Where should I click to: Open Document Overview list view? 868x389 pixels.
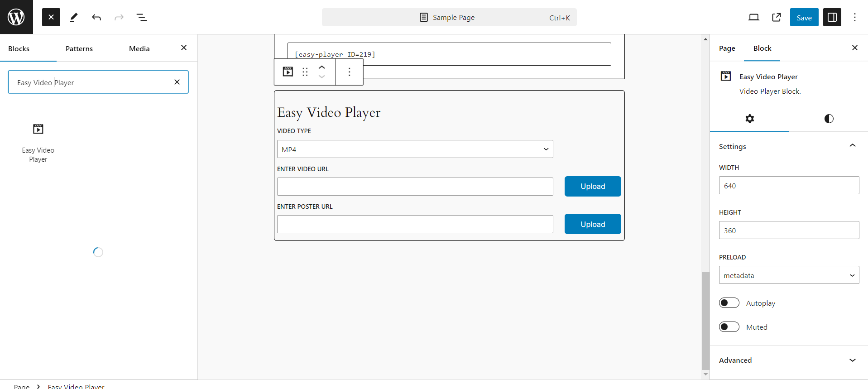pyautogui.click(x=142, y=17)
